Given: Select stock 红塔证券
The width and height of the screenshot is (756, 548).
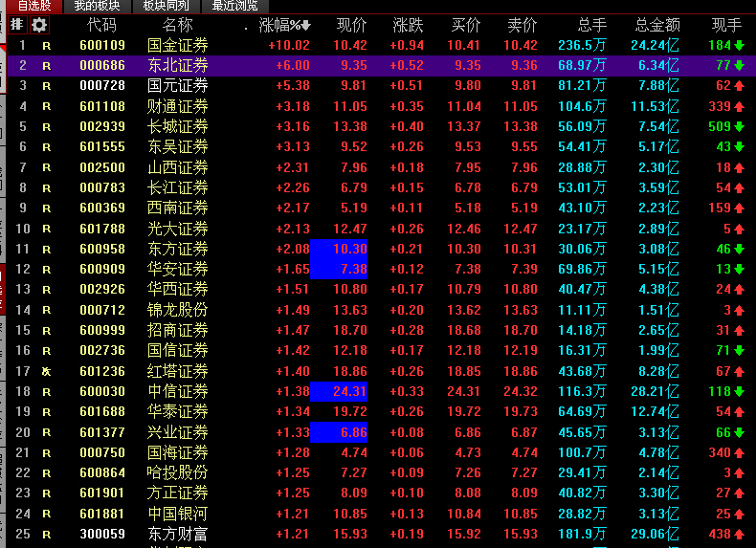Looking at the screenshot, I should (x=177, y=372).
